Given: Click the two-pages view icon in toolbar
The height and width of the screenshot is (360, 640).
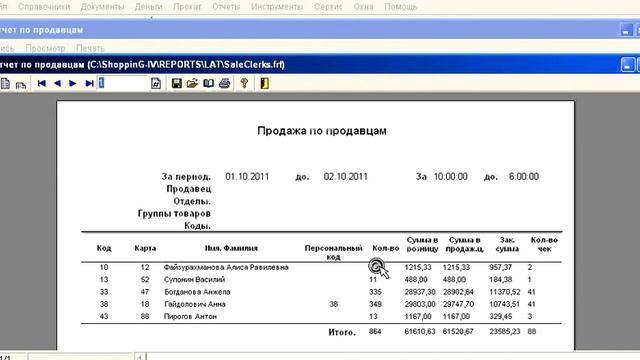Looking at the screenshot, I should click(21, 84).
